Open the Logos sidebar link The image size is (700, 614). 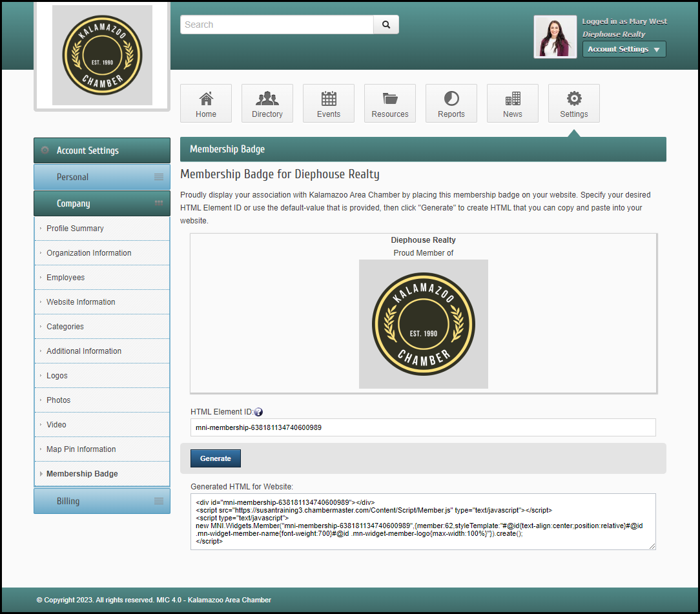[57, 376]
